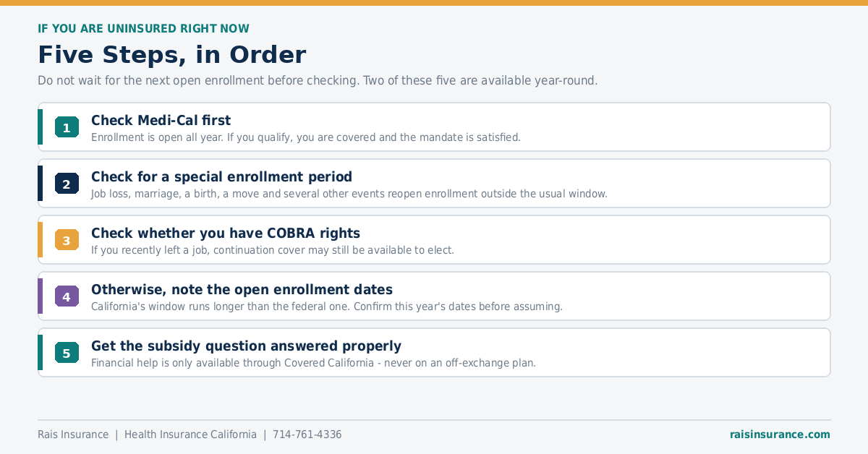
Task: Click the orange accent bar on step 3
Action: (x=41, y=240)
